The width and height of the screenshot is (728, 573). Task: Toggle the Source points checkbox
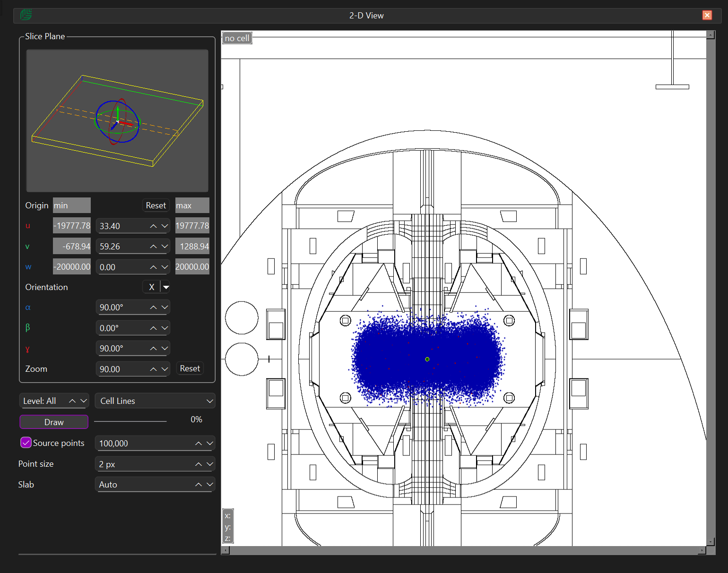[26, 443]
